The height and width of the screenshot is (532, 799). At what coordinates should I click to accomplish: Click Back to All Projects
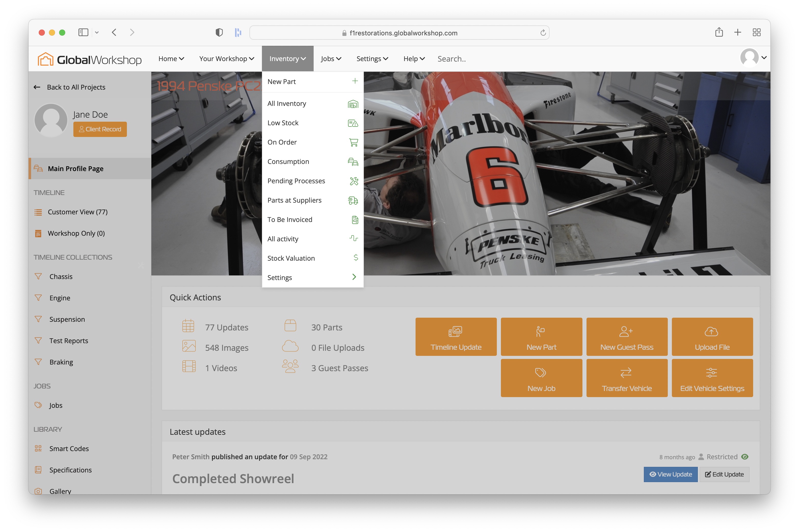click(x=70, y=87)
